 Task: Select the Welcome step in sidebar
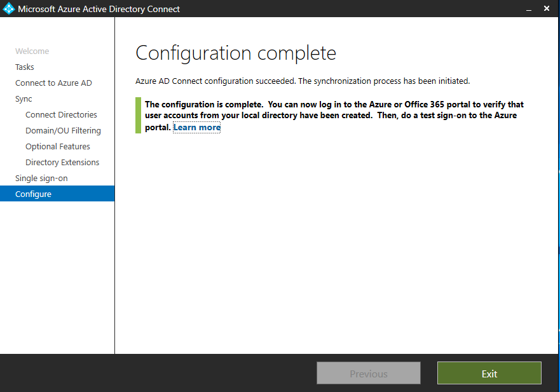[32, 51]
